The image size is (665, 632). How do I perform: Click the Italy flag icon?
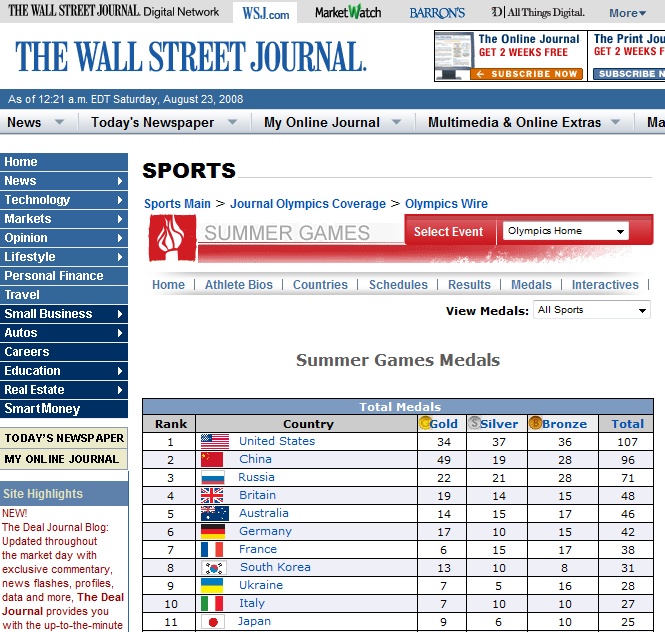212,603
